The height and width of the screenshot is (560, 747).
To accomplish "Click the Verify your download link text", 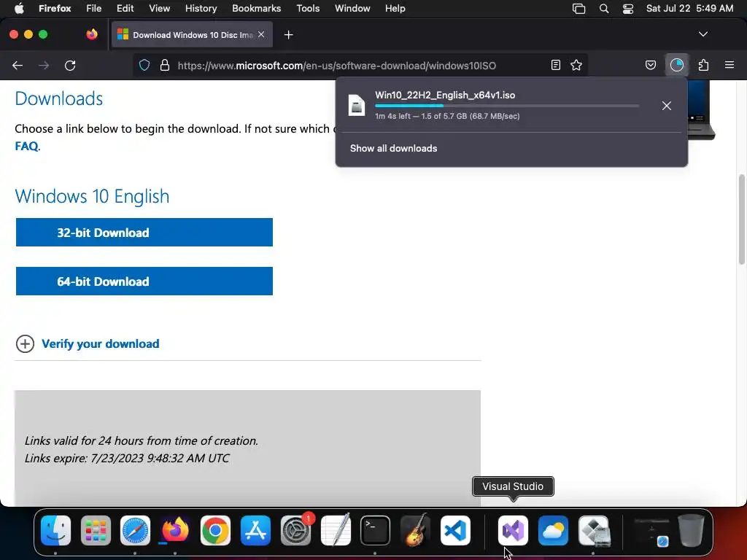I will point(101,344).
